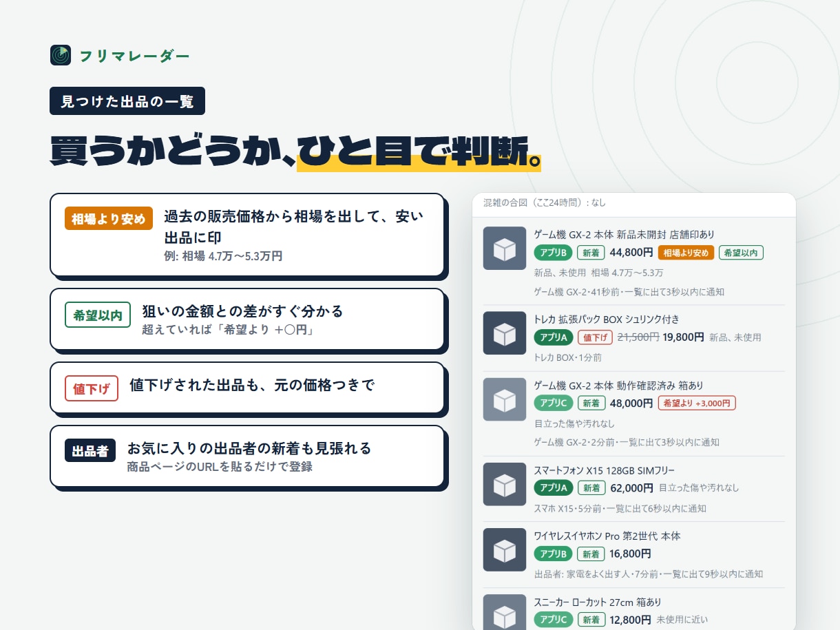Click title ワイヤレスイヤホン Pro 第2世代 本体
The image size is (840, 630).
click(607, 536)
